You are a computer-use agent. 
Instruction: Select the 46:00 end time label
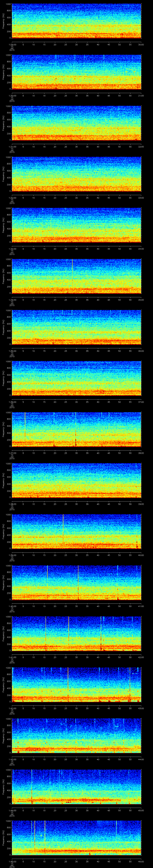[x=141, y=861]
